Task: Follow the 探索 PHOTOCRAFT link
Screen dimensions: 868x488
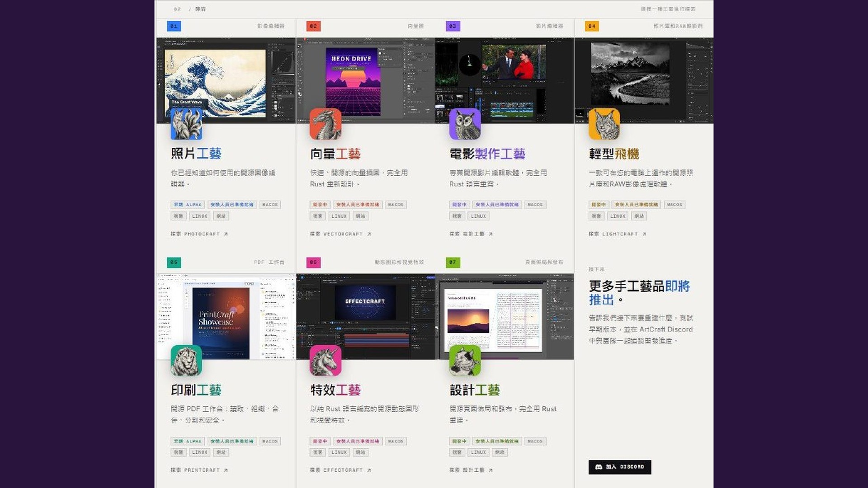Action: click(x=199, y=234)
